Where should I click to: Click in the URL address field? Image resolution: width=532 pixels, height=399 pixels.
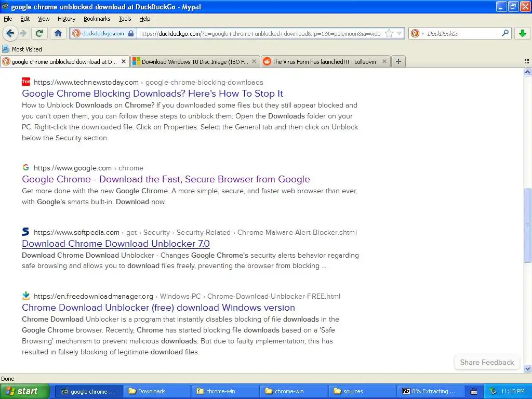pos(260,33)
